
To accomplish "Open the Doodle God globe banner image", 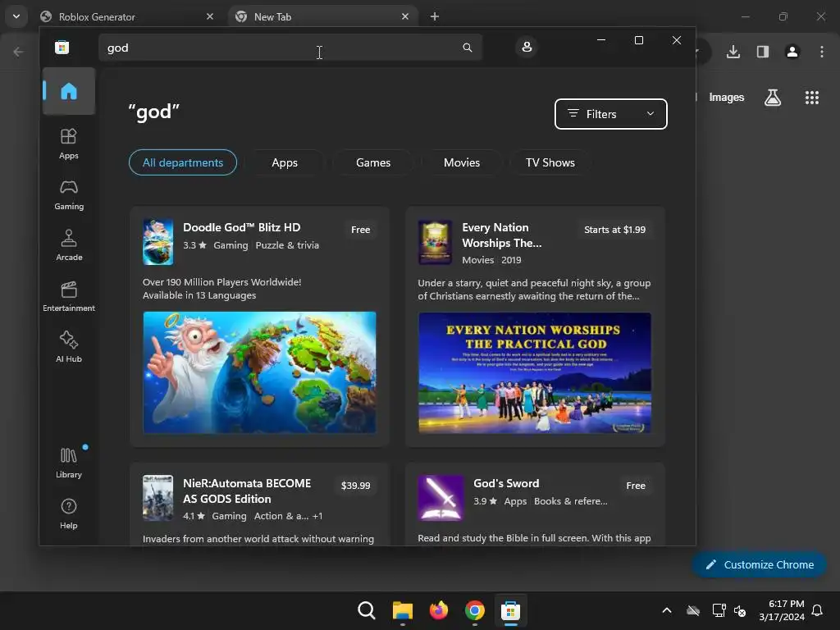I will pyautogui.click(x=259, y=372).
